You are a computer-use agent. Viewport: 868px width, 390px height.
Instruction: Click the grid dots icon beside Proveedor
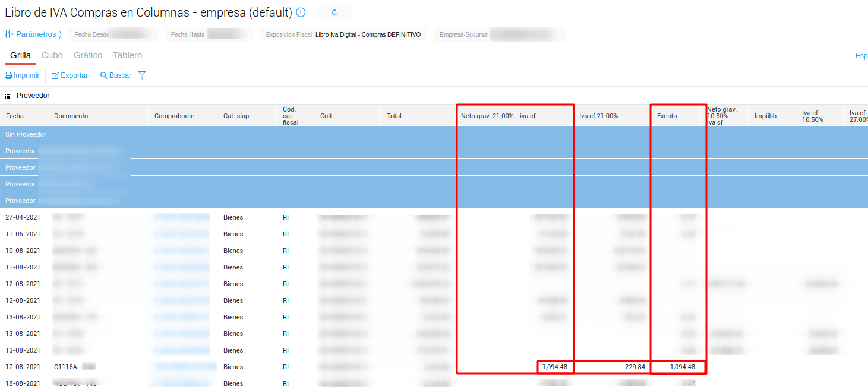coord(7,96)
